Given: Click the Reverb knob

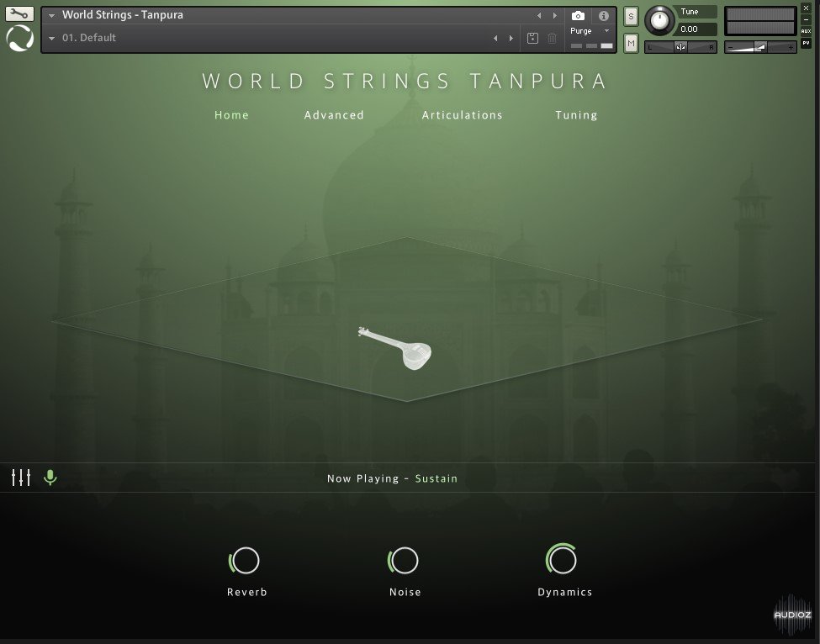Looking at the screenshot, I should pyautogui.click(x=245, y=560).
